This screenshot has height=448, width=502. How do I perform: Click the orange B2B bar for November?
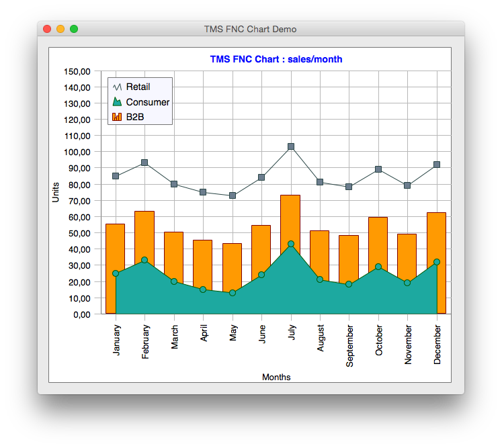click(407, 256)
